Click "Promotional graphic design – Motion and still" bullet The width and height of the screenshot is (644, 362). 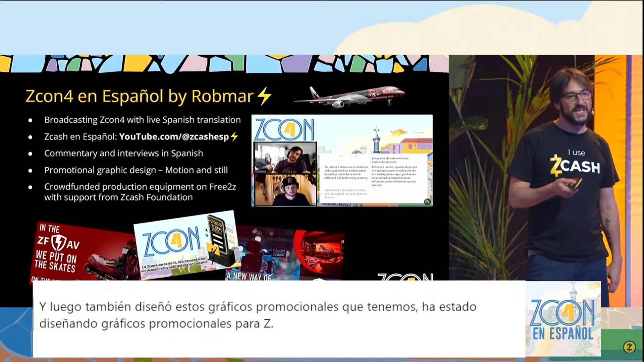tap(136, 170)
